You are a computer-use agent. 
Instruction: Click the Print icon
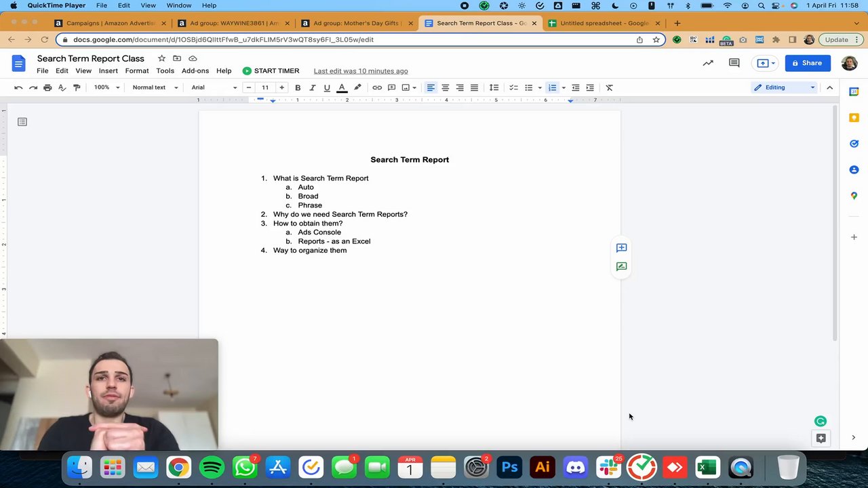point(47,87)
